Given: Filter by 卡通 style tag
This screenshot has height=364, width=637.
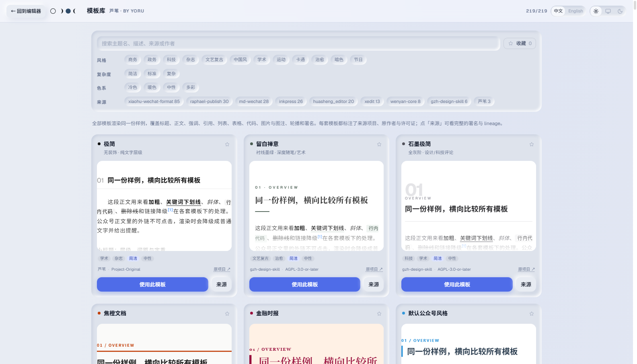Looking at the screenshot, I should (x=300, y=60).
